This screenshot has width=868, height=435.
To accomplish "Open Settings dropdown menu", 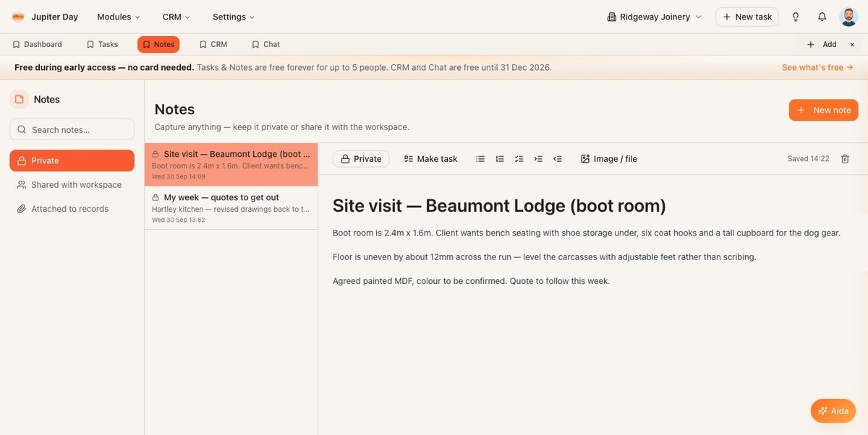I will click(x=234, y=17).
